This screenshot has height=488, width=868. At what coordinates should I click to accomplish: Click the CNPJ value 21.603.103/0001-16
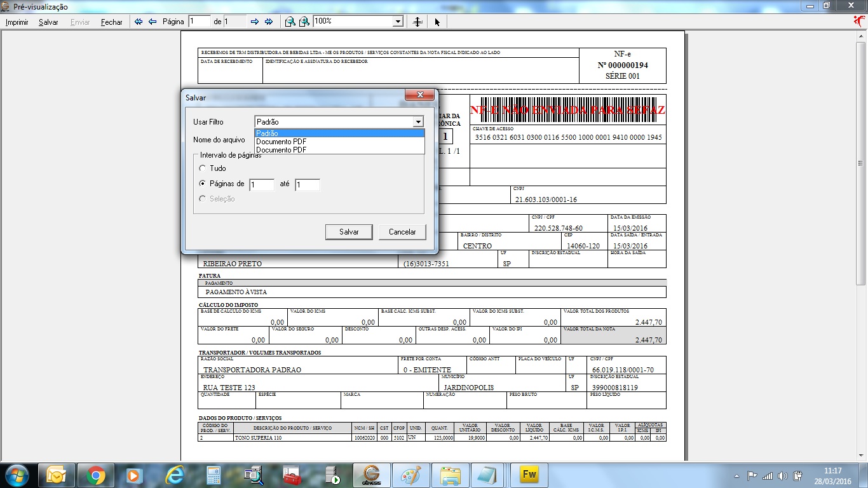(546, 200)
